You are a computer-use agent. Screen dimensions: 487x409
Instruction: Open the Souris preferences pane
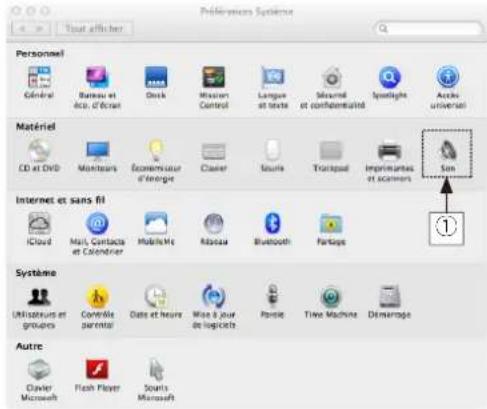point(272,155)
